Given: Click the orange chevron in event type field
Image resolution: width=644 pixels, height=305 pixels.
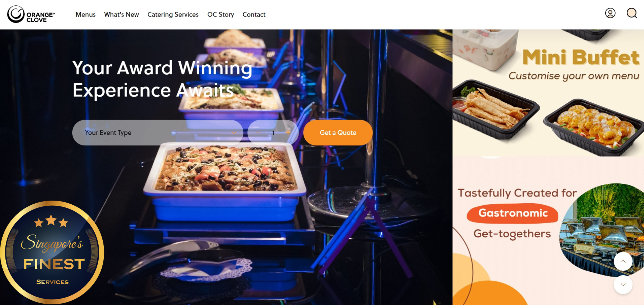Looking at the screenshot, I should 234,133.
